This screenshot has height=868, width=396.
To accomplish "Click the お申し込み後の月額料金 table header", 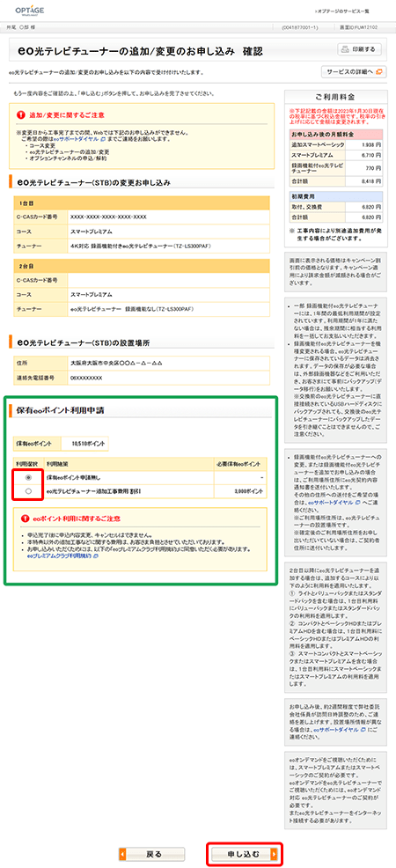I will click(x=335, y=134).
